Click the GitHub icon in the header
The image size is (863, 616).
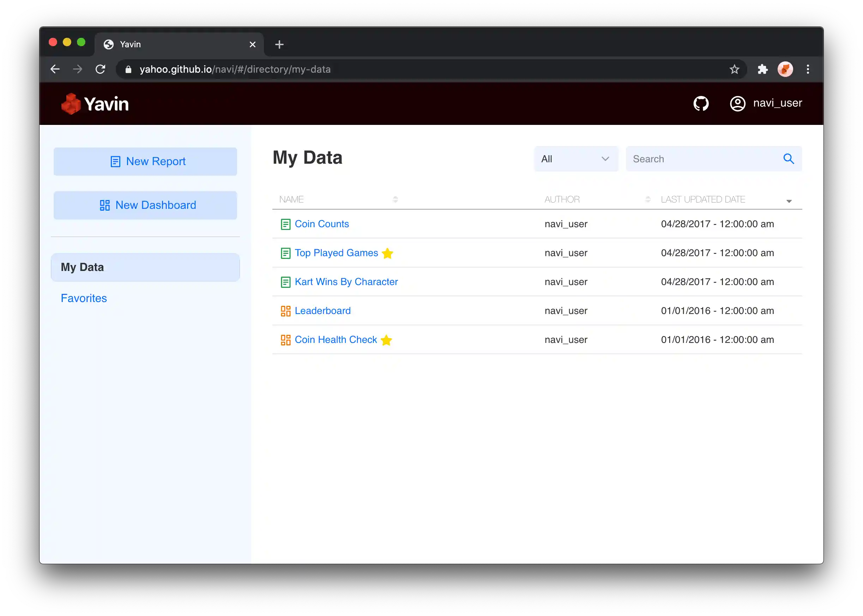pyautogui.click(x=700, y=103)
